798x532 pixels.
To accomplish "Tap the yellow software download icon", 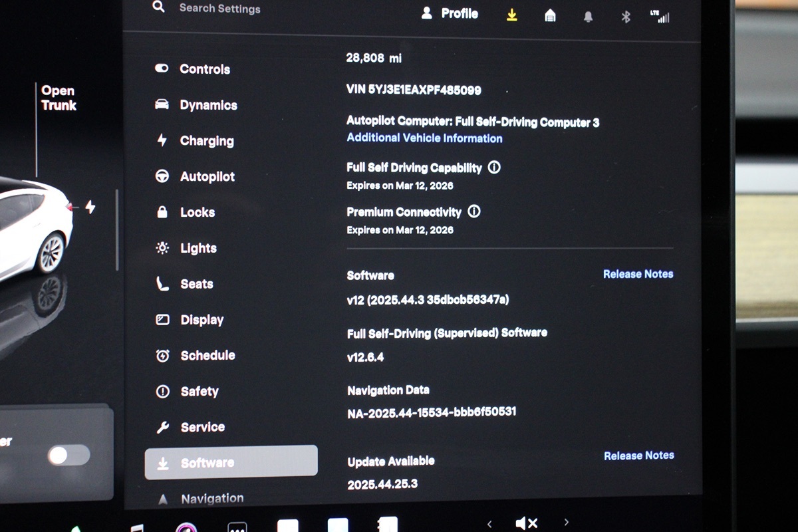I will 511,15.
